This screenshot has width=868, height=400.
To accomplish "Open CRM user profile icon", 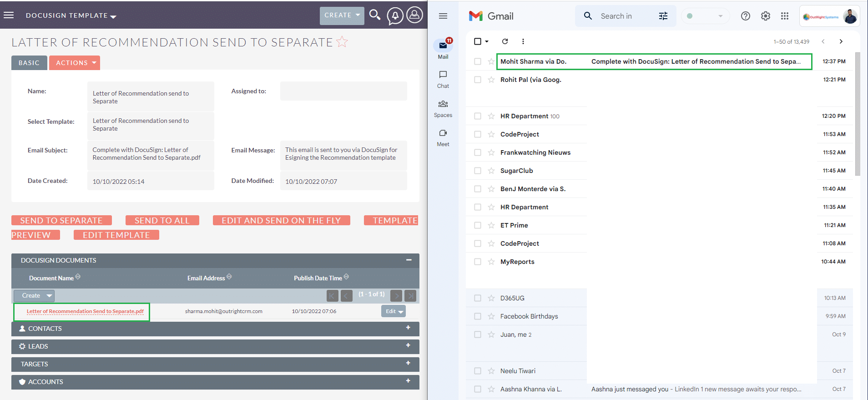I will pos(414,15).
